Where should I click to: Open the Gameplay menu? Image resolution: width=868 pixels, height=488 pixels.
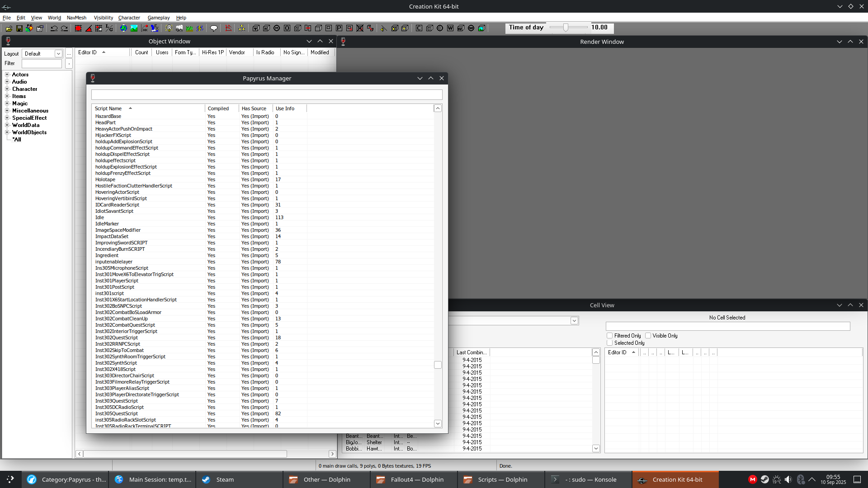coord(158,18)
